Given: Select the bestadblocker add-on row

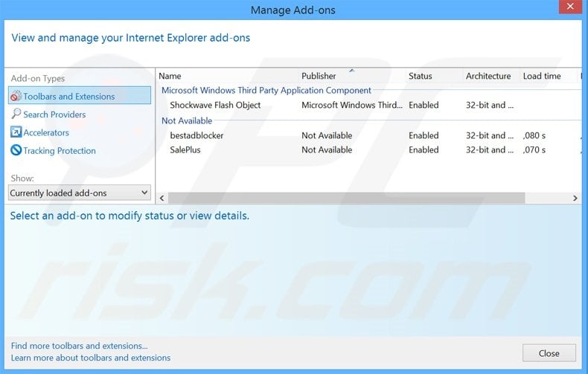Looking at the screenshot, I should (369, 135).
